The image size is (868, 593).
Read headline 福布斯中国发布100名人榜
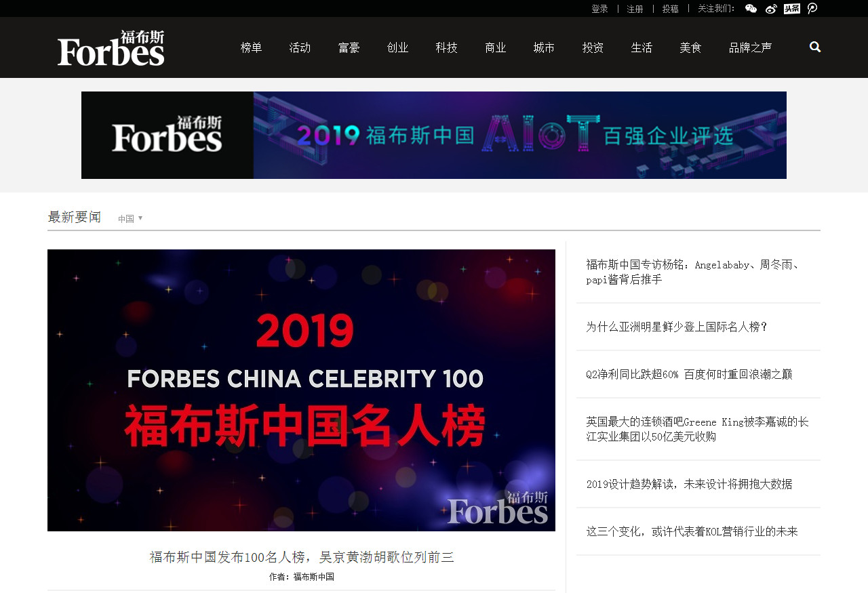click(302, 557)
